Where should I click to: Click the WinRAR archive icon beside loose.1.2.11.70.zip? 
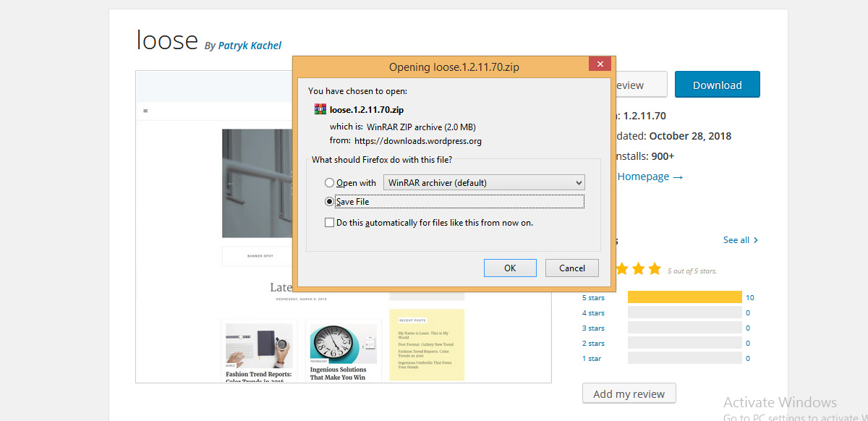click(320, 109)
